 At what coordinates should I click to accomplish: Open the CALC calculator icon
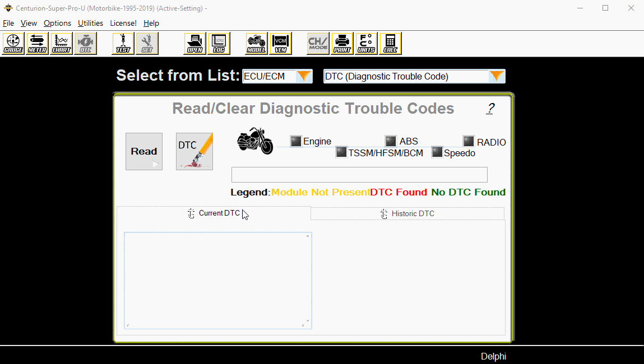pos(391,44)
